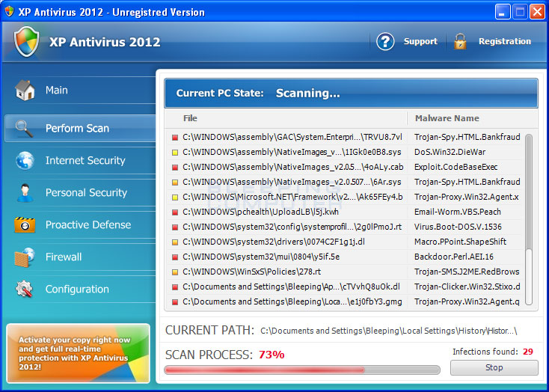This screenshot has height=392, width=549.
Task: Click the results list scrollbar
Action: 529,219
